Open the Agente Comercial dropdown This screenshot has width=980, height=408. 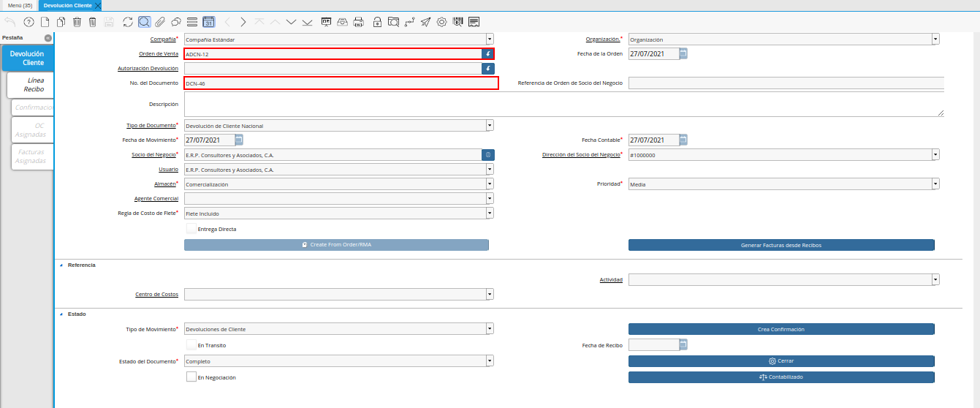point(490,198)
